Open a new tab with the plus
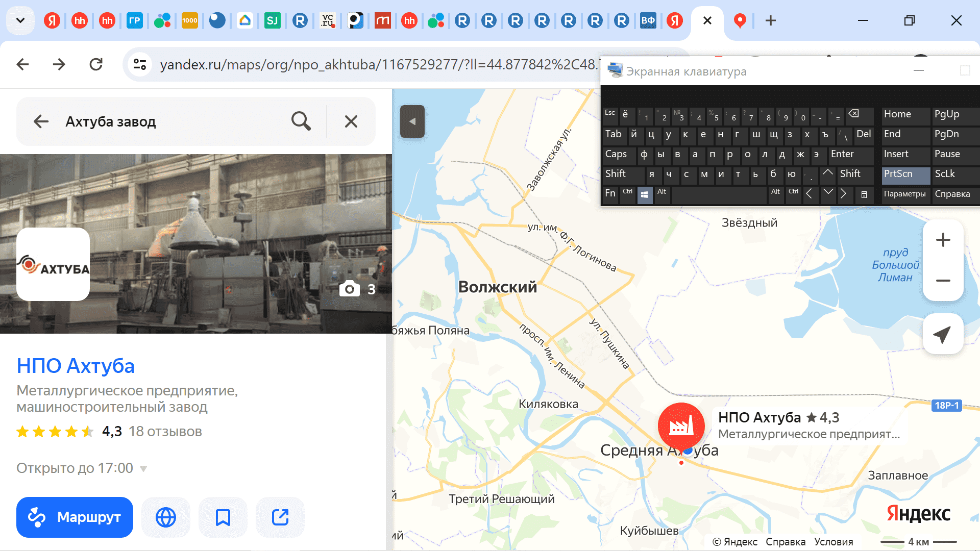The image size is (980, 551). [x=771, y=20]
